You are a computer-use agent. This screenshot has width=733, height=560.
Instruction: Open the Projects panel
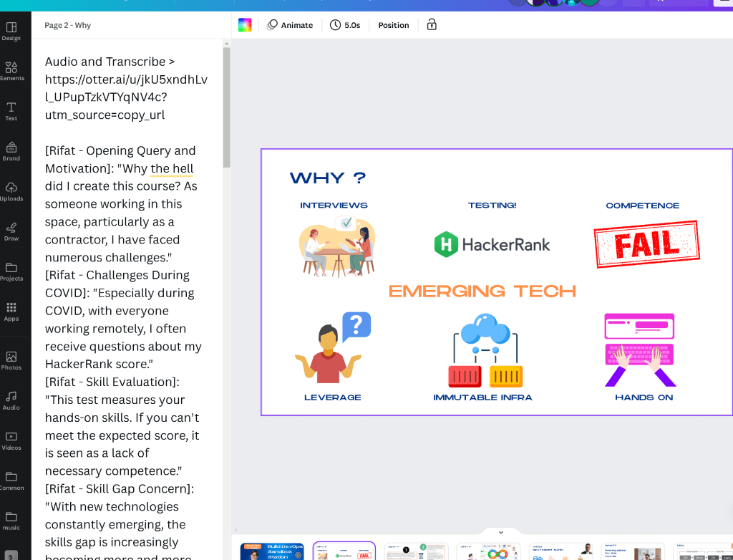[11, 272]
